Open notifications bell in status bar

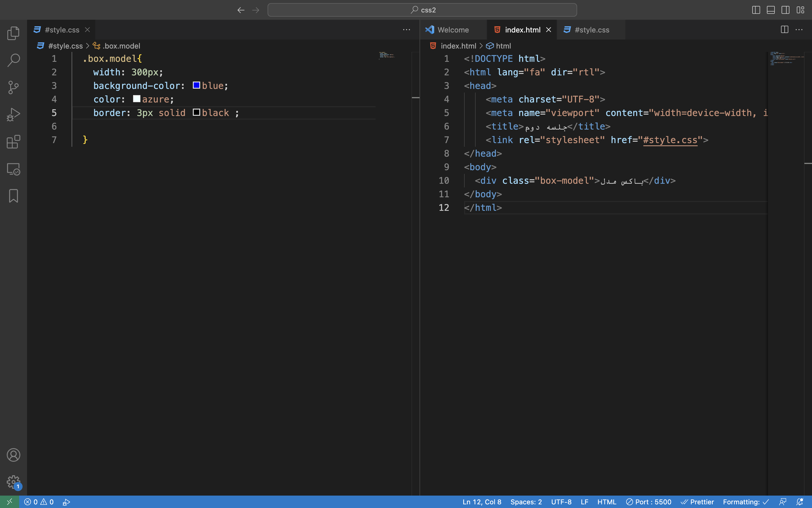point(800,502)
